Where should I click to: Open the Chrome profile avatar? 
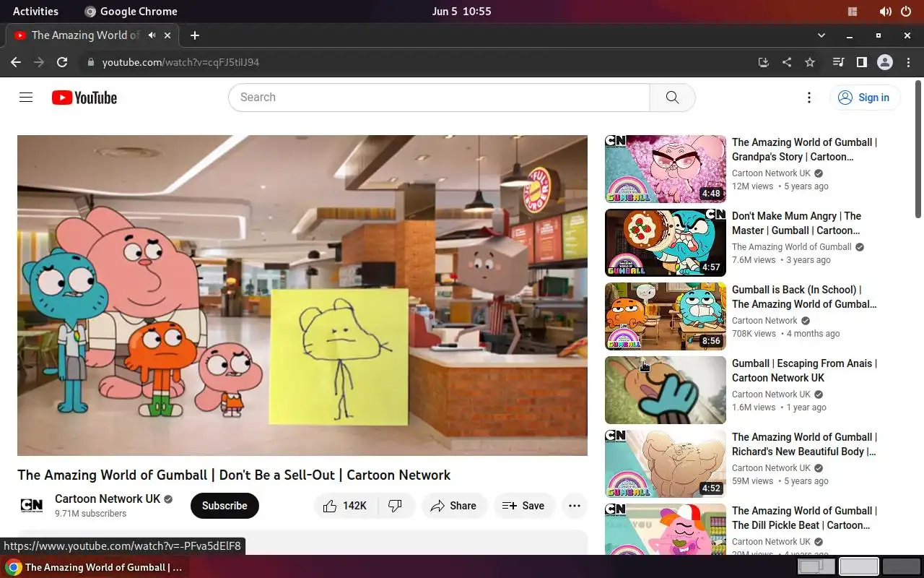coord(885,62)
